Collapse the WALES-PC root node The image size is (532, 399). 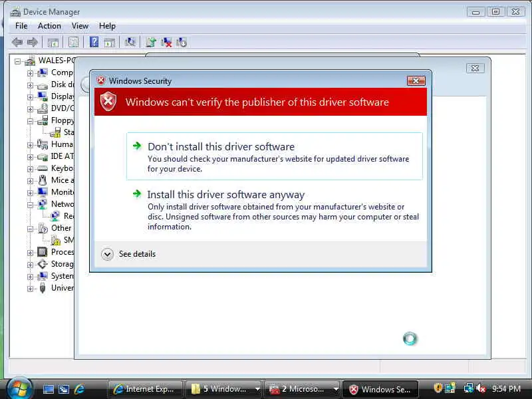17,61
